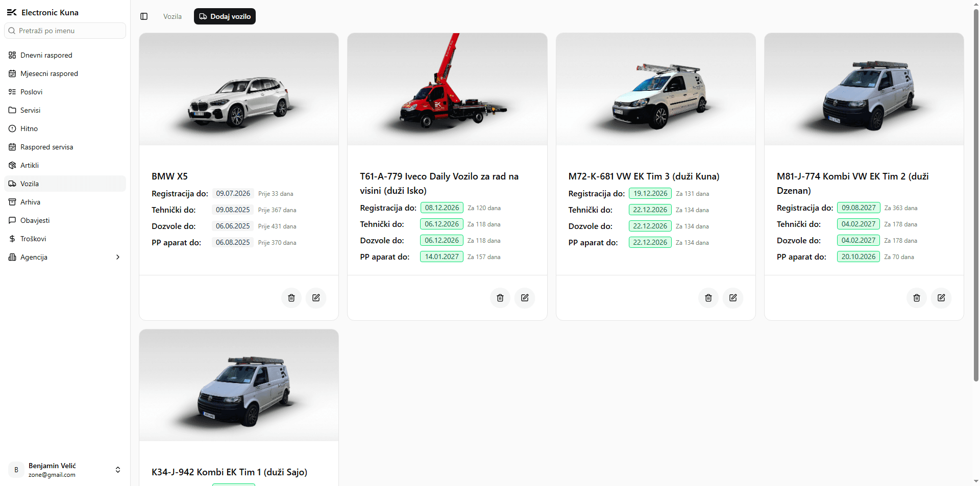Click the Obavjesti message icon
The height and width of the screenshot is (486, 980).
(12, 220)
